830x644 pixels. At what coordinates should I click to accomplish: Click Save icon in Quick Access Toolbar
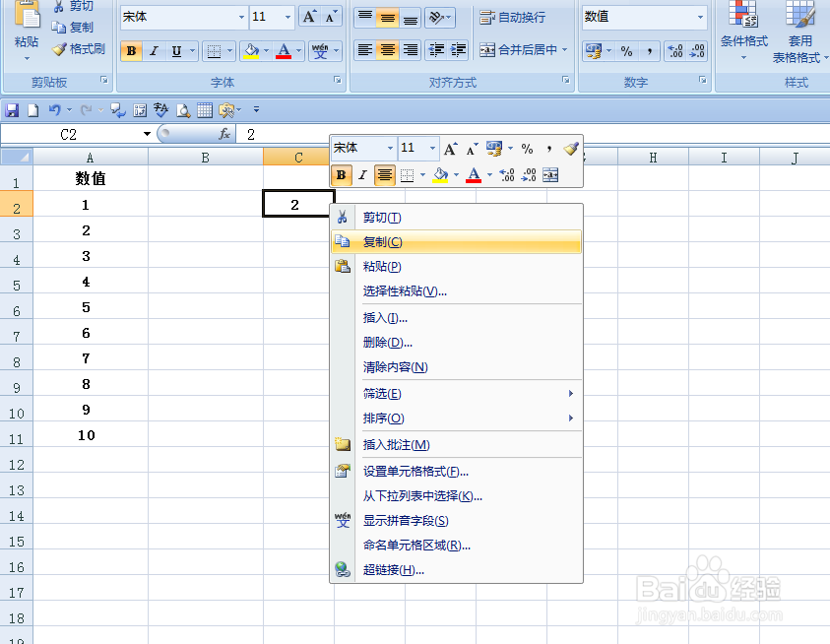[12, 110]
